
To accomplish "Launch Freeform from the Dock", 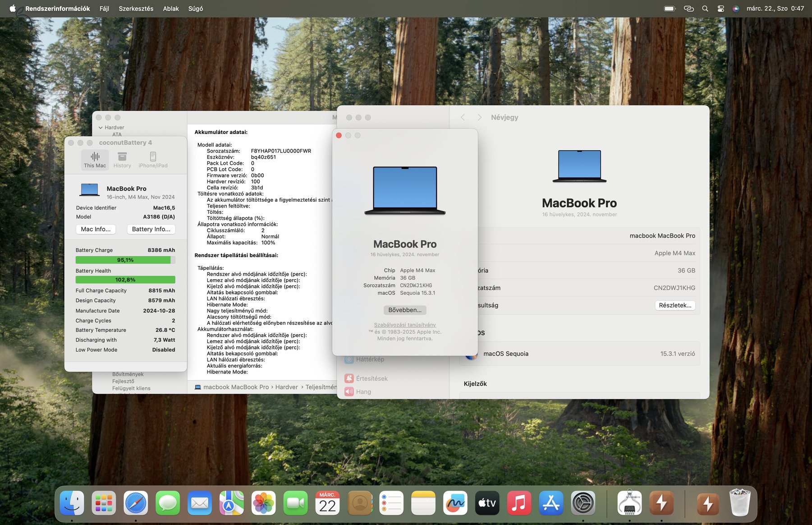I will pos(455,503).
